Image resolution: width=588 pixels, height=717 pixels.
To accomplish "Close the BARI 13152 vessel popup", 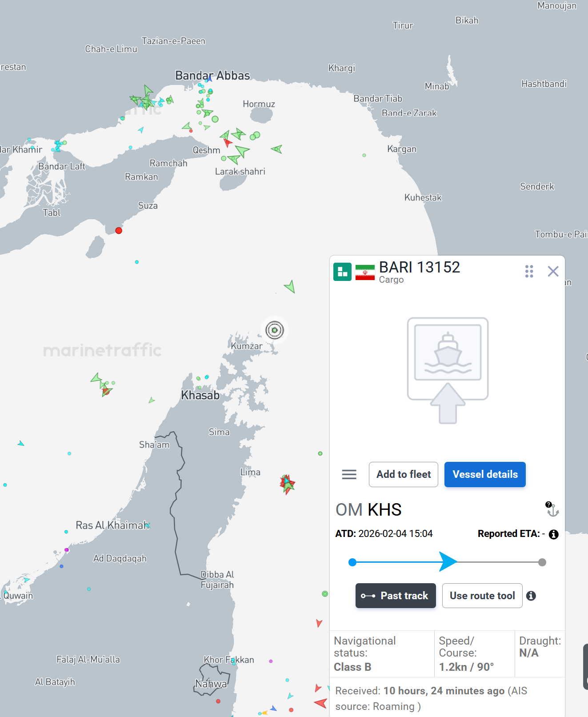I will pyautogui.click(x=553, y=271).
